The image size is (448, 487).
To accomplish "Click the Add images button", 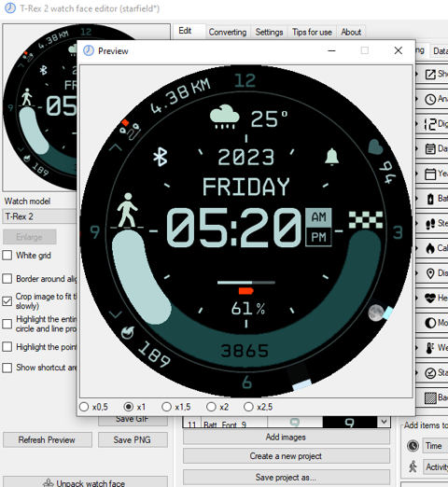I will coord(286,437).
